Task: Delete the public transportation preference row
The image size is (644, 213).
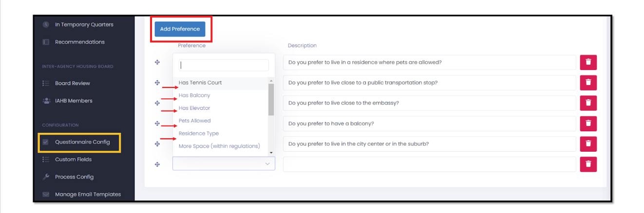Action: [588, 83]
